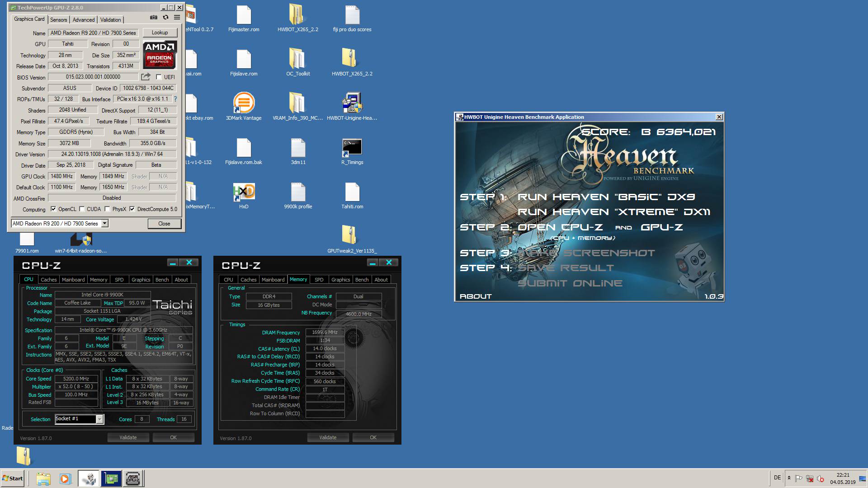Viewport: 868px width, 488px height.
Task: Open the Windows Start menu
Action: pos(13,479)
